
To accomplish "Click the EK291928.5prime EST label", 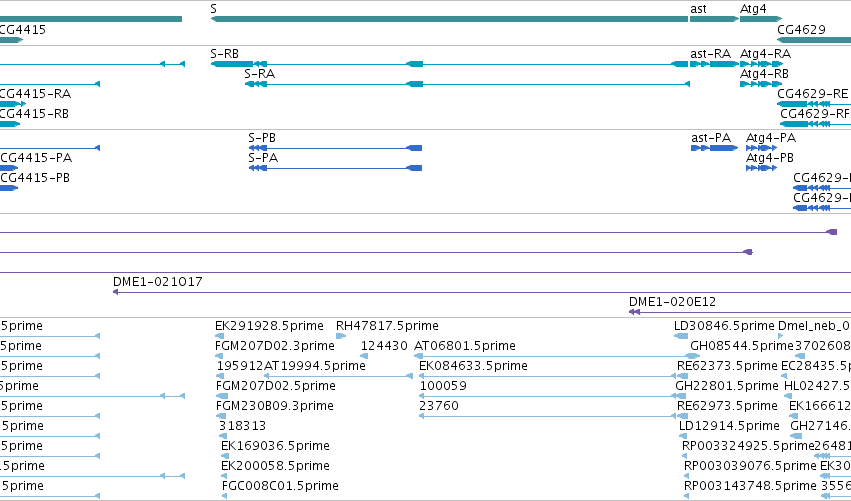I will (269, 326).
